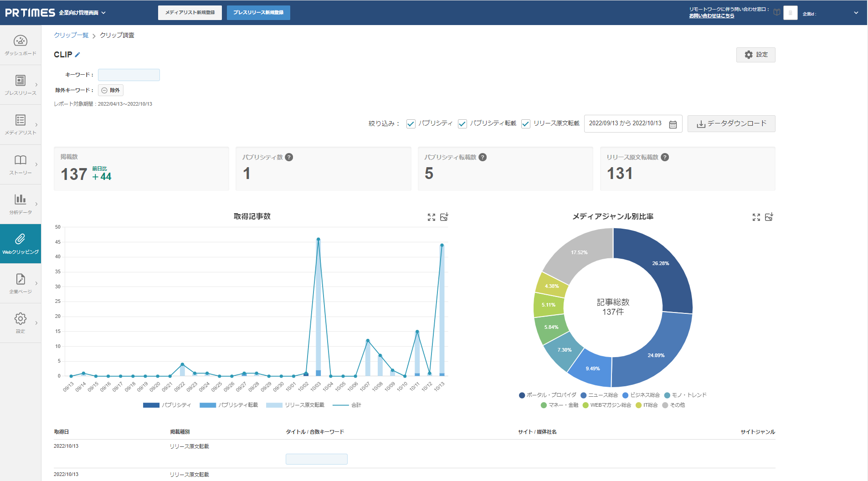Image resolution: width=868 pixels, height=481 pixels.
Task: Save the media genre chart as image
Action: (769, 217)
